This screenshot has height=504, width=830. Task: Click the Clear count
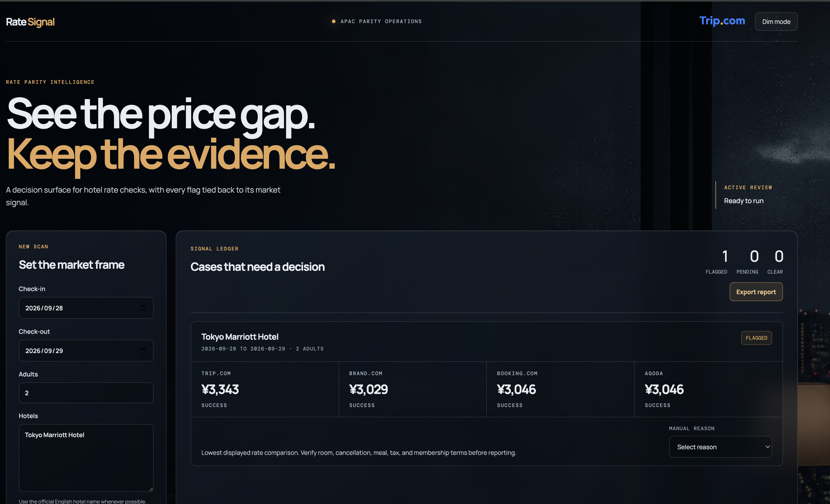[779, 257]
